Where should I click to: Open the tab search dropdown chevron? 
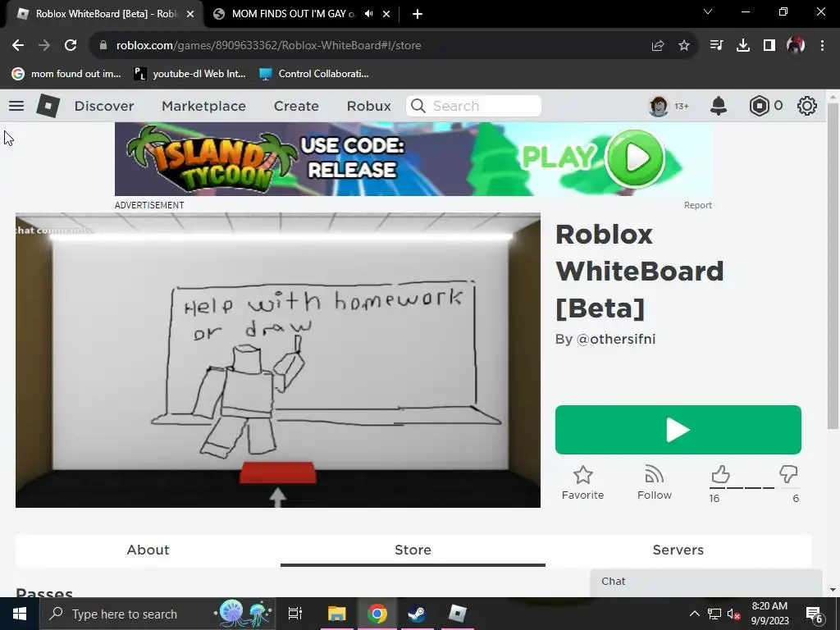coord(708,11)
